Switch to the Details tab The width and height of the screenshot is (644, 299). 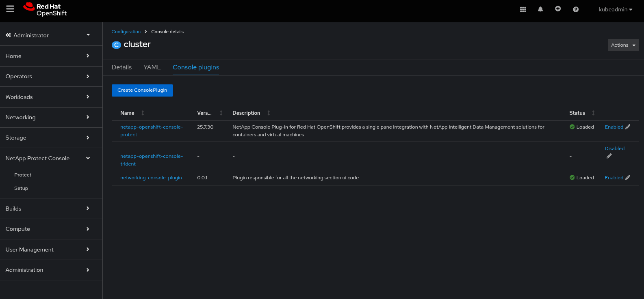click(x=121, y=67)
